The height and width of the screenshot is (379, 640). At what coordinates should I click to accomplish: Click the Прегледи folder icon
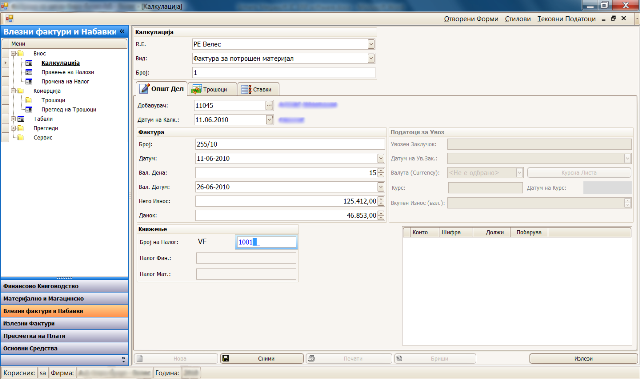coord(20,128)
